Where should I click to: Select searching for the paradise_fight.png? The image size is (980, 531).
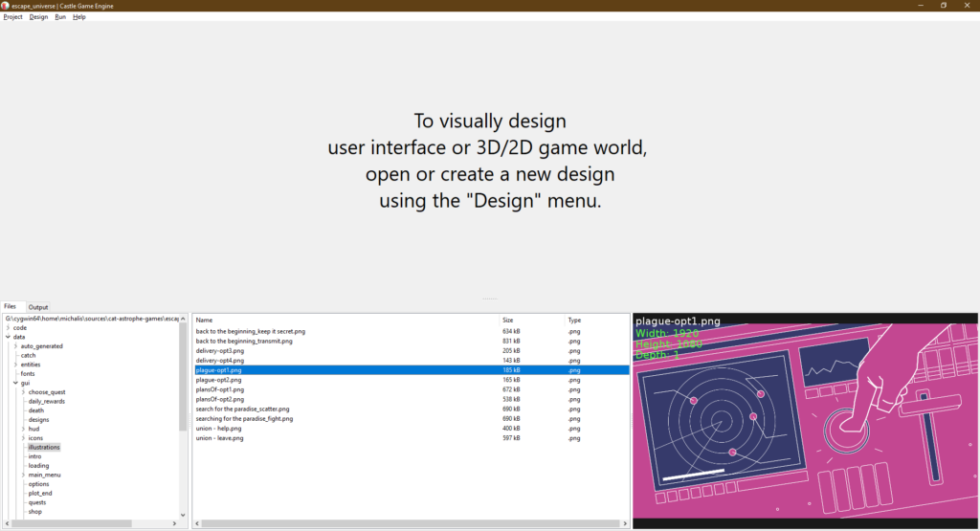pyautogui.click(x=244, y=418)
